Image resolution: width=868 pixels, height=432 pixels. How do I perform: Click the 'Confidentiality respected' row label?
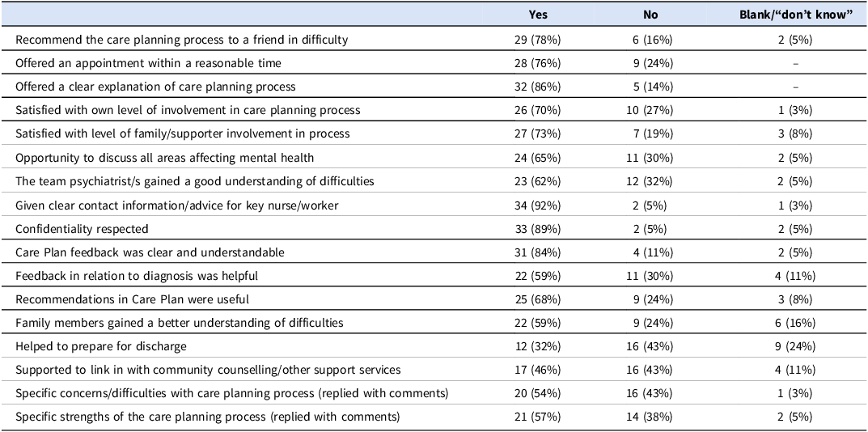click(x=82, y=229)
